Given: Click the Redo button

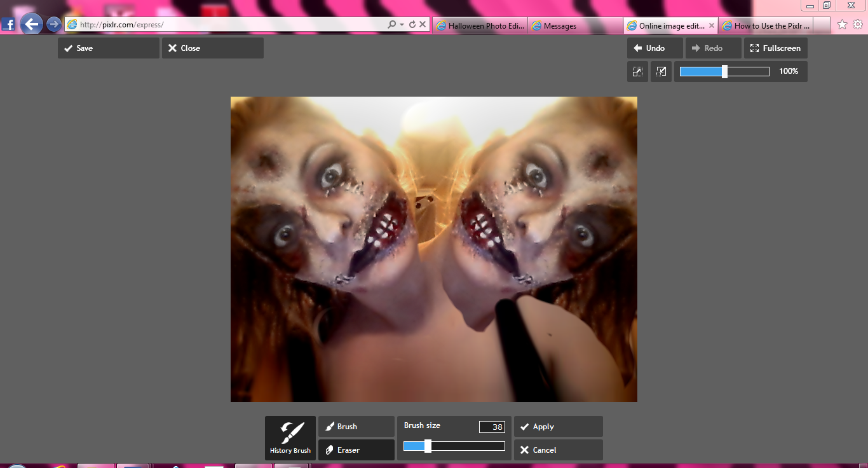Looking at the screenshot, I should 714,48.
